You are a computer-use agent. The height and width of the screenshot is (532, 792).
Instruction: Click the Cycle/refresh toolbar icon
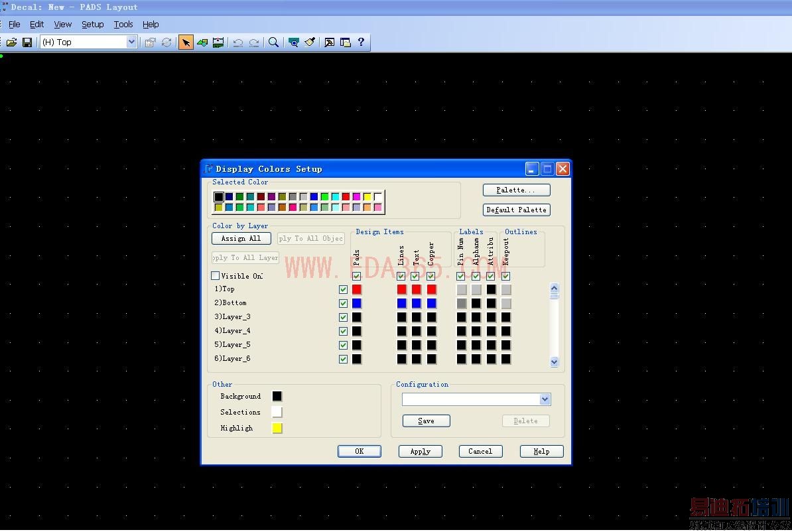point(166,42)
